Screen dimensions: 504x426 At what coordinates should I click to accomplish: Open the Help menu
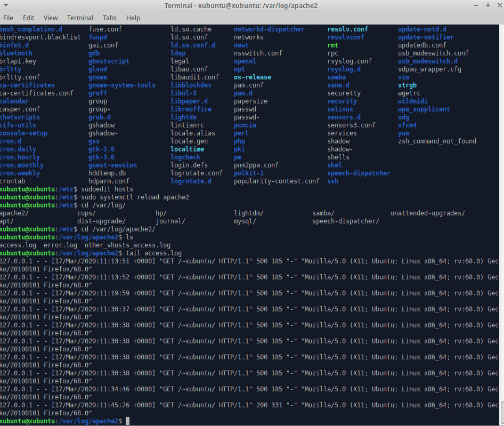click(x=133, y=18)
